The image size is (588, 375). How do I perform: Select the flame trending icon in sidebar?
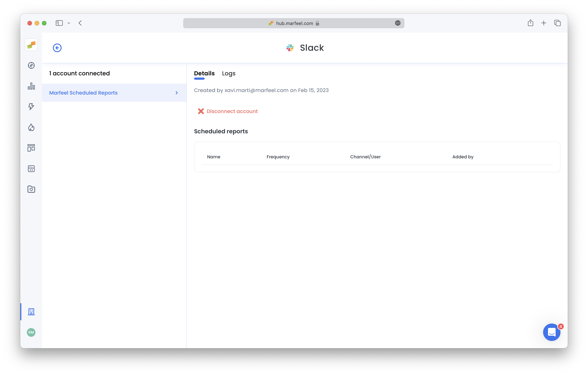point(31,127)
